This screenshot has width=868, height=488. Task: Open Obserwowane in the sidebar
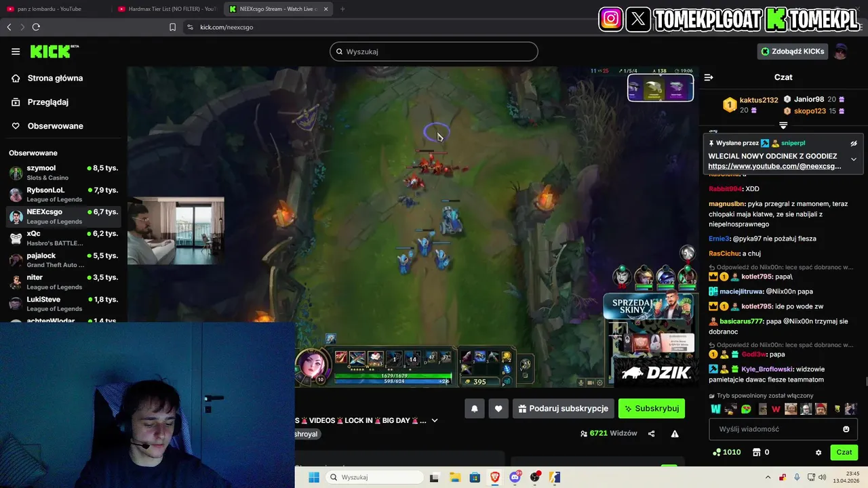coord(55,126)
